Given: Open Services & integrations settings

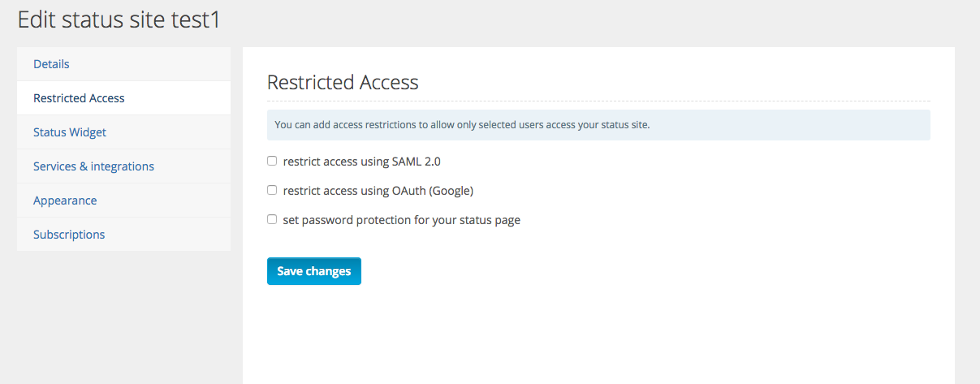Looking at the screenshot, I should coord(123,166).
